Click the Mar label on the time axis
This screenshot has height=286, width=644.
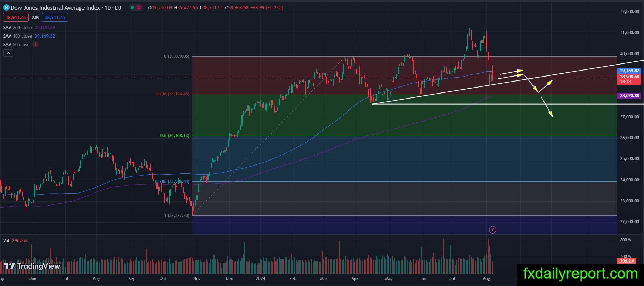point(324,279)
